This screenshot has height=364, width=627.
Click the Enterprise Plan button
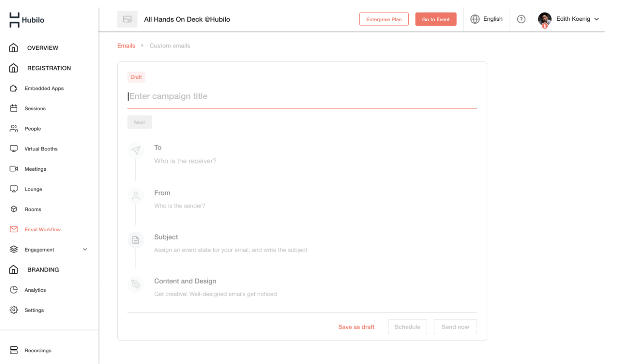pyautogui.click(x=384, y=19)
